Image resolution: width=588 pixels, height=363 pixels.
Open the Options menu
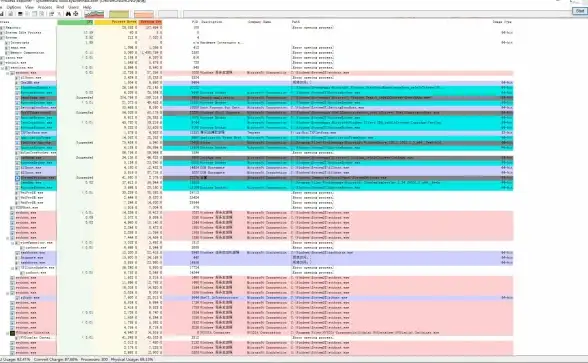click(x=14, y=7)
